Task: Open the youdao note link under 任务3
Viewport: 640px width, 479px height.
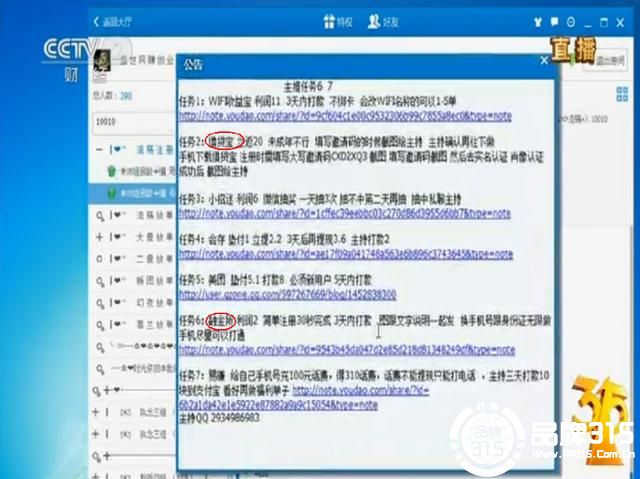Action: pos(345,213)
